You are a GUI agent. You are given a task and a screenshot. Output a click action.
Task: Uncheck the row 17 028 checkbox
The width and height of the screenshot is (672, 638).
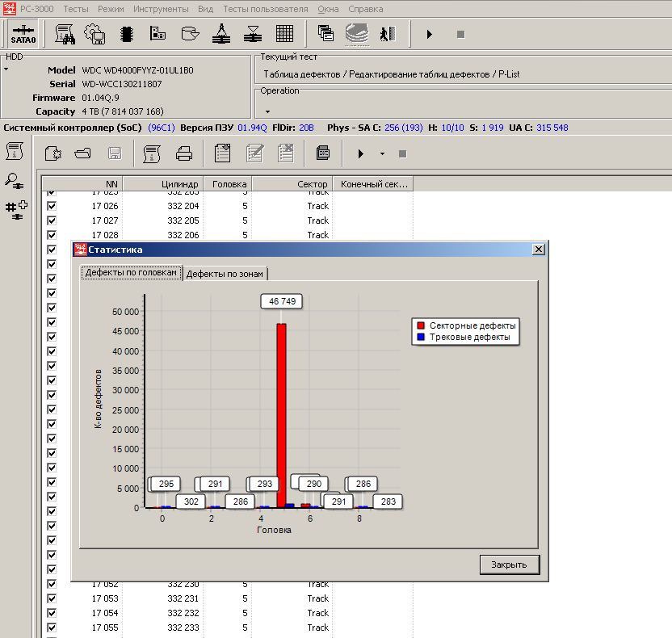pos(52,235)
